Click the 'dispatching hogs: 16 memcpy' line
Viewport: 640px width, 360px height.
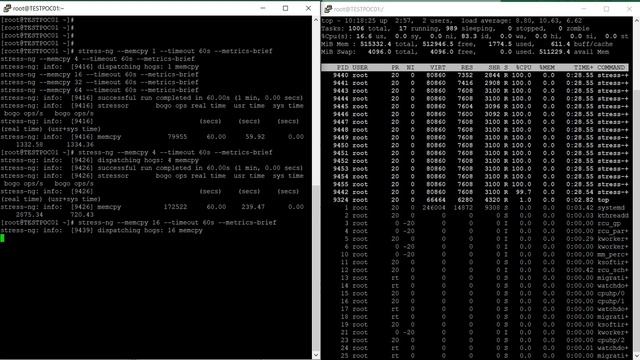(101, 230)
